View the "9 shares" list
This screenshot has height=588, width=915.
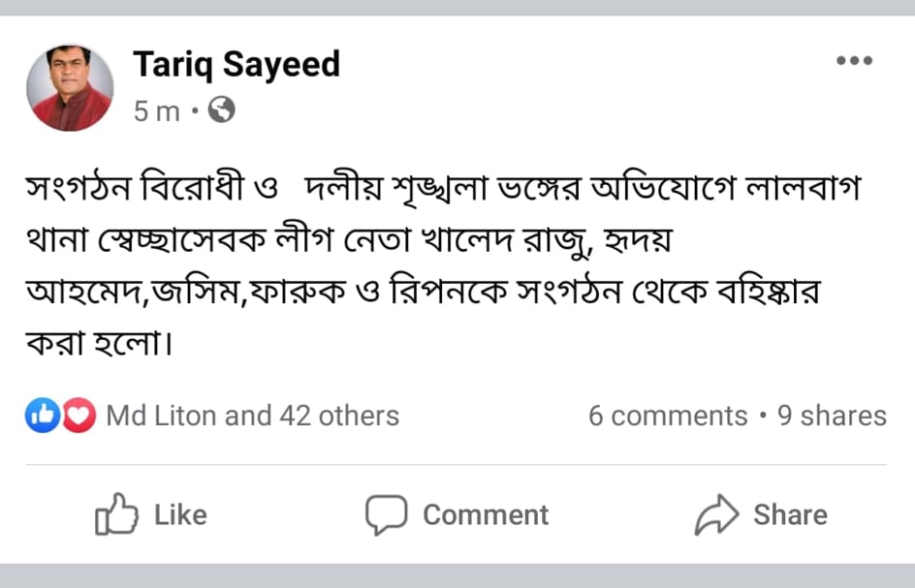tap(832, 416)
